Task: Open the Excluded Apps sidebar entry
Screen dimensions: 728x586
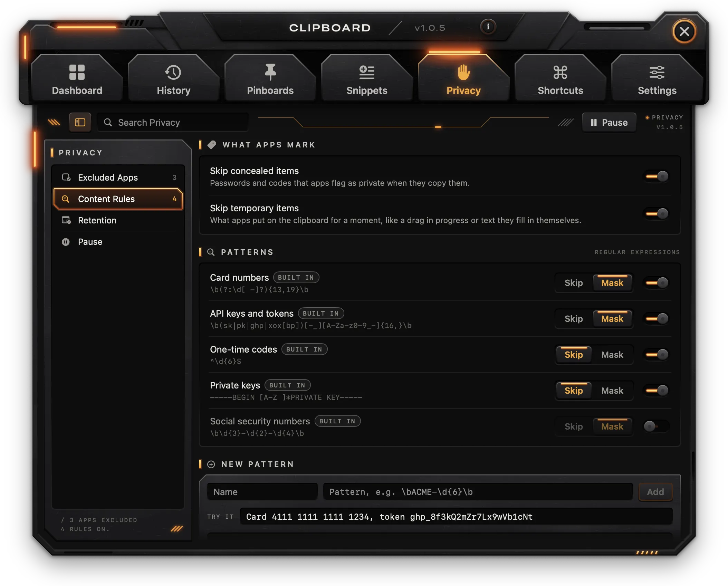Action: click(x=118, y=177)
